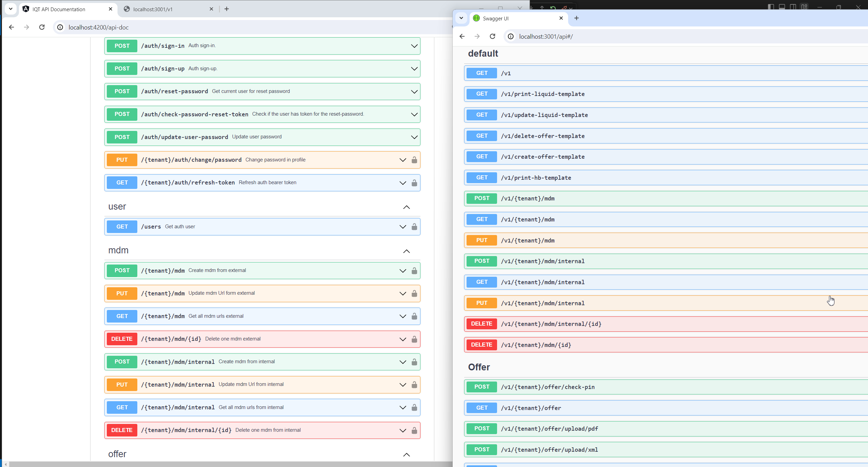Open GET /v1/print-liquid-template endpoint
Image resolution: width=868 pixels, height=467 pixels.
point(542,94)
